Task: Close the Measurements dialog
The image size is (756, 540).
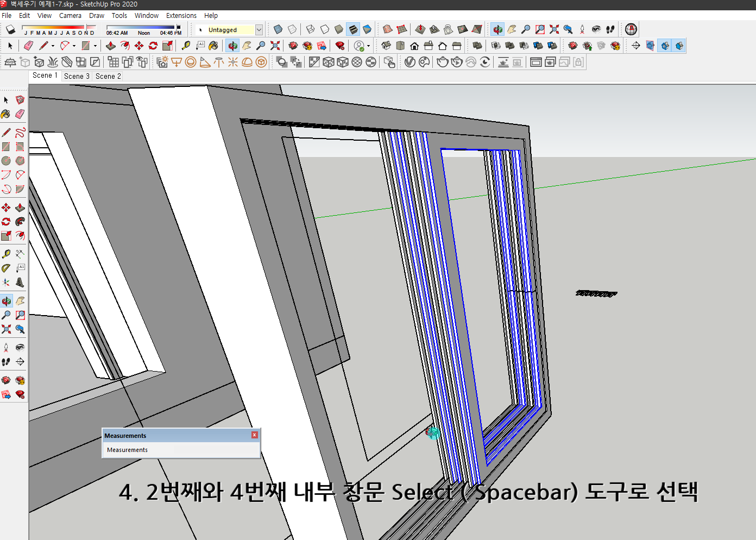Action: 254,435
